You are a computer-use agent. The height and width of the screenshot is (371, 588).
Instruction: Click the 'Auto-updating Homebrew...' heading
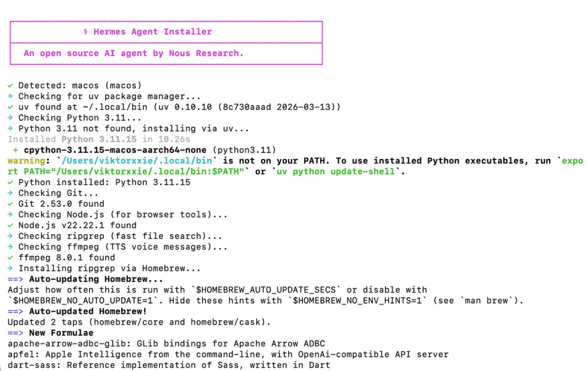pyautogui.click(x=96, y=279)
